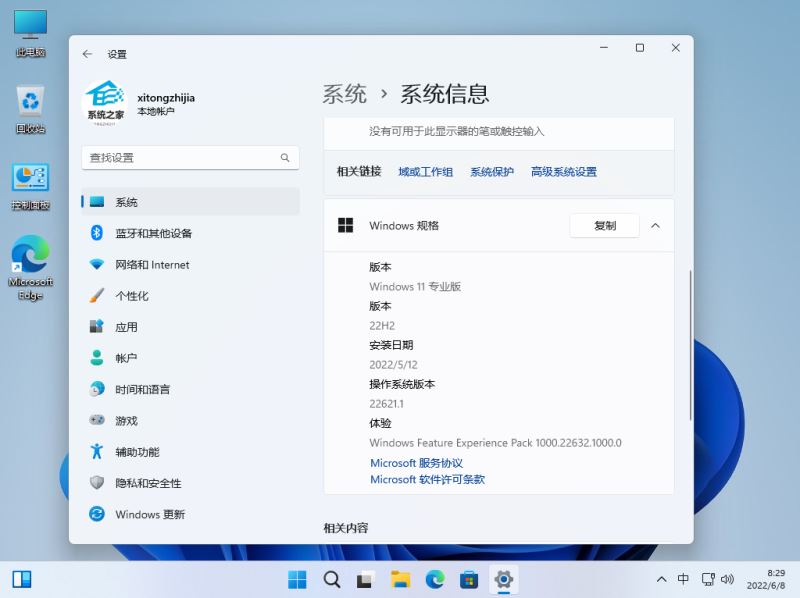
Task: Click the 复制 button for Windows 规格
Action: [605, 226]
